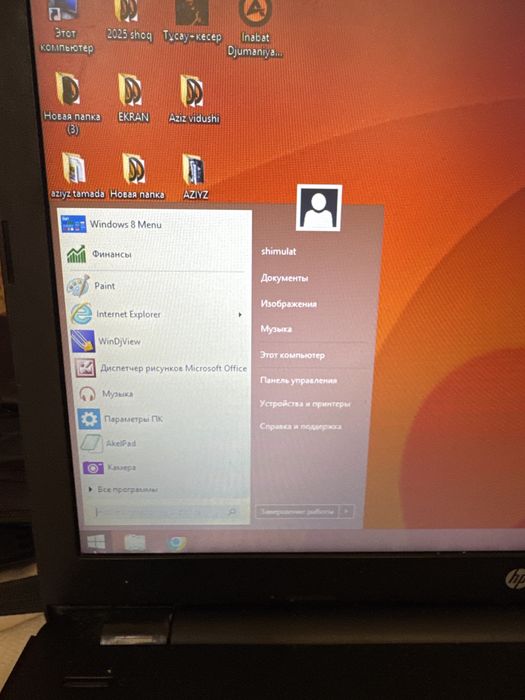This screenshot has width=525, height=700.
Task: Open Камера app icon
Action: (93, 467)
